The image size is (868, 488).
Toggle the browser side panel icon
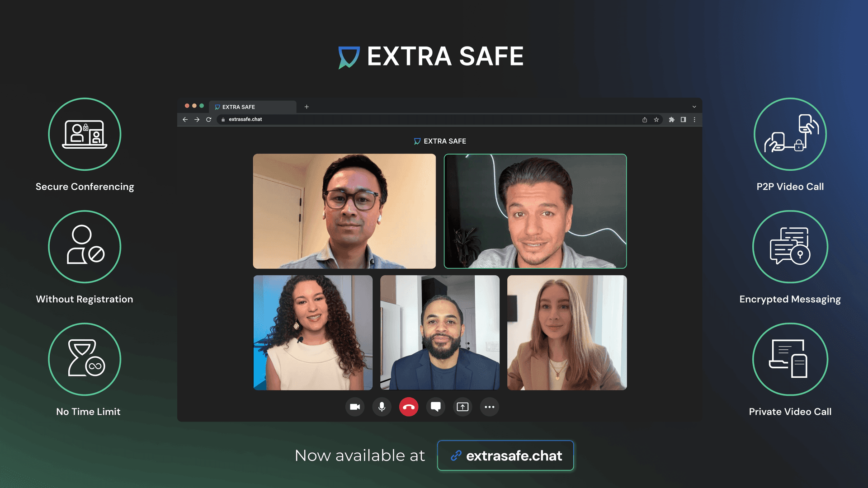point(684,119)
